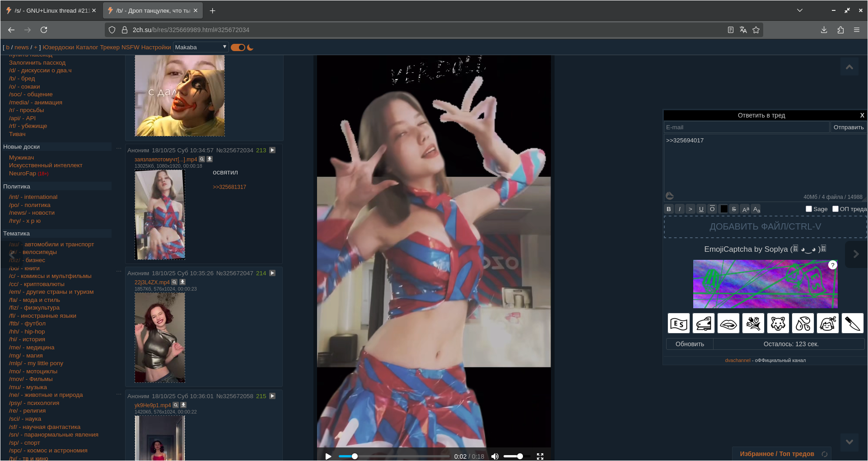The height and width of the screenshot is (461, 868).
Task: Pick the fox face emoji in captcha
Action: [x=778, y=323]
